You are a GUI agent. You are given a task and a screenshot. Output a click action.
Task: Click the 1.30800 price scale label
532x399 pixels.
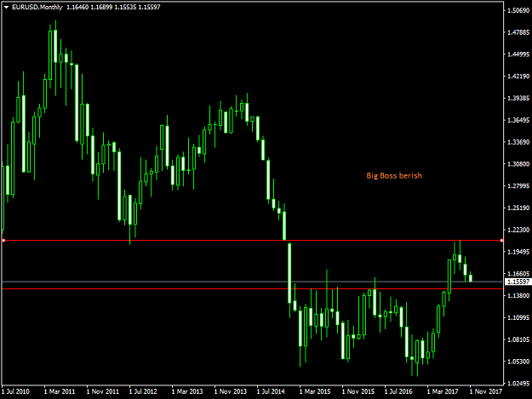(x=518, y=164)
